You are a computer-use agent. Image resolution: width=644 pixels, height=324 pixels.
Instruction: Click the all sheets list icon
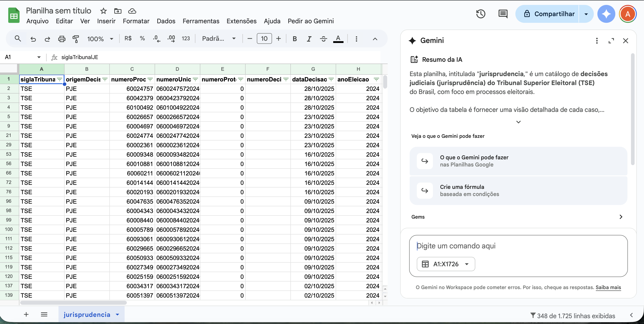pyautogui.click(x=44, y=314)
